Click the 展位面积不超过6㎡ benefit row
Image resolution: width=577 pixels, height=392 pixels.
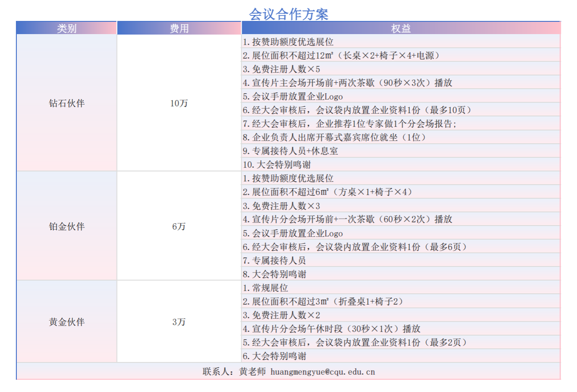328,192
